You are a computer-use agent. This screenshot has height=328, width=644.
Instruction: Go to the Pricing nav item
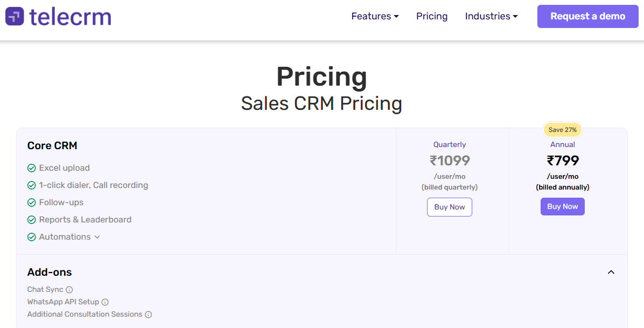click(x=432, y=16)
